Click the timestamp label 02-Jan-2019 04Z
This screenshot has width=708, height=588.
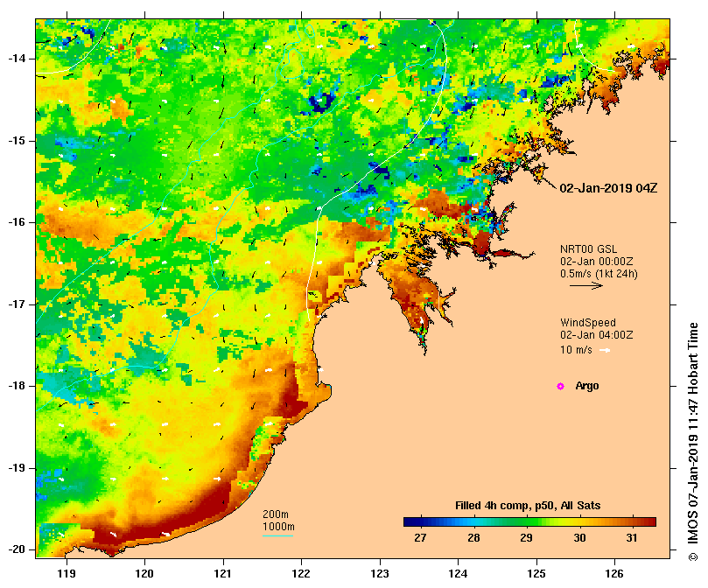click(608, 188)
